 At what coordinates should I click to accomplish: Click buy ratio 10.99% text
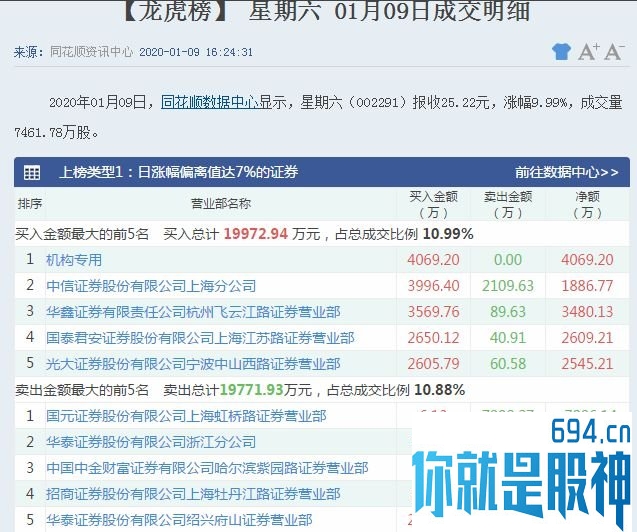click(x=448, y=234)
